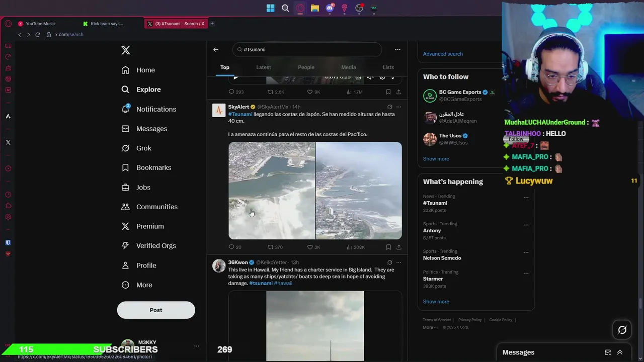Open Advanced search link
The image size is (644, 362).
443,54
